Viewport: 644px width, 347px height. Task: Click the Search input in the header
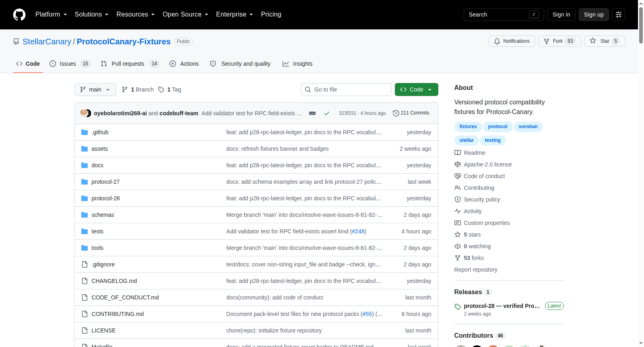pyautogui.click(x=504, y=15)
